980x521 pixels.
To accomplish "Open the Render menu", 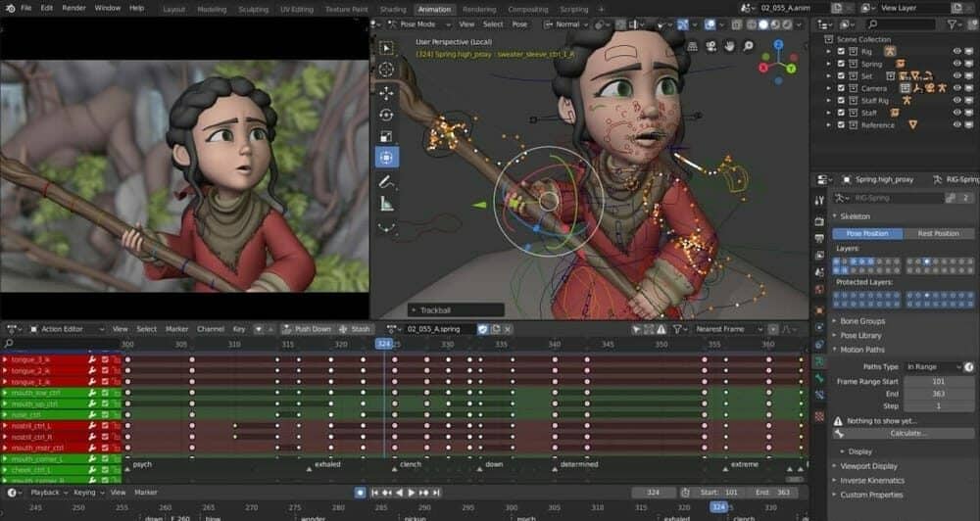I will (73, 8).
